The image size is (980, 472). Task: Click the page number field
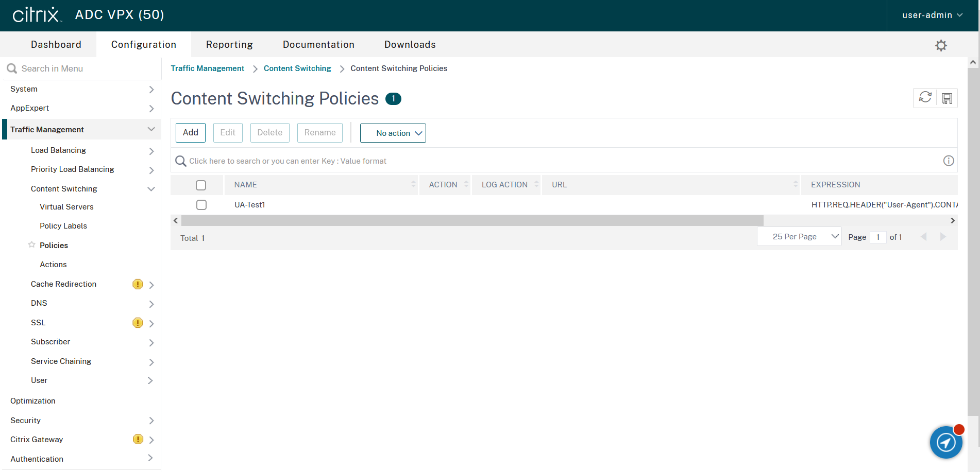pos(878,237)
